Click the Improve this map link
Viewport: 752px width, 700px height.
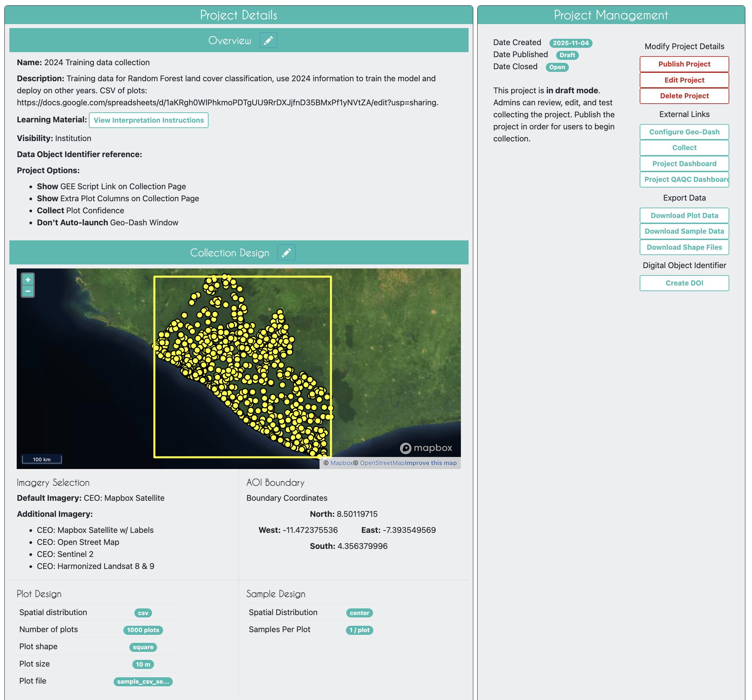pyautogui.click(x=431, y=463)
